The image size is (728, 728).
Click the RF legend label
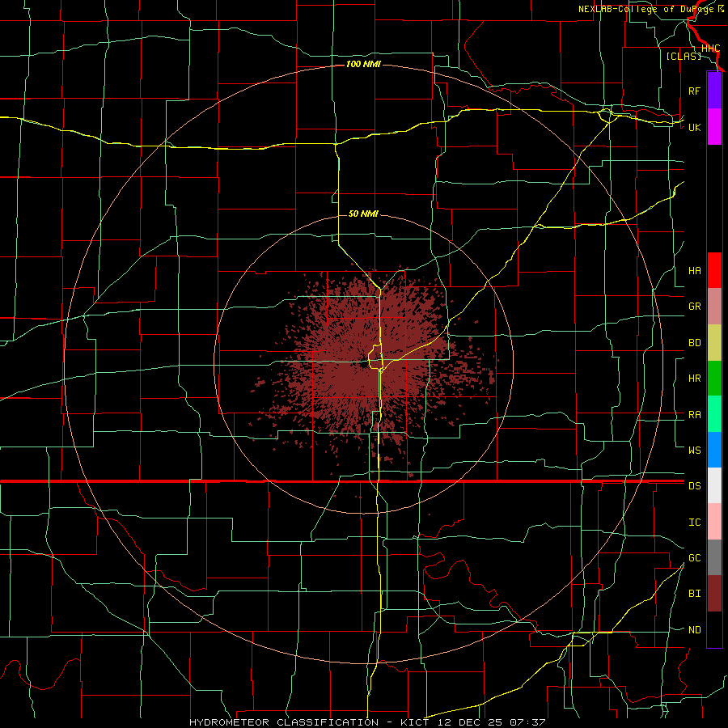(694, 91)
